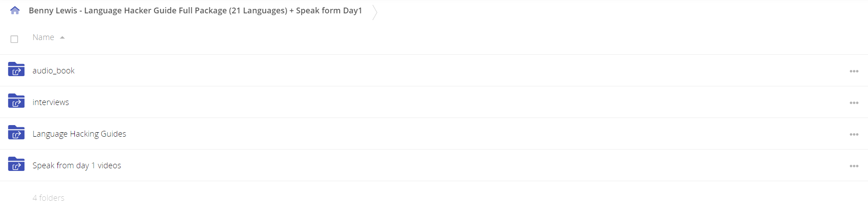Open more options for audio_book
Viewport: 868px width, 211px height.
(x=854, y=71)
